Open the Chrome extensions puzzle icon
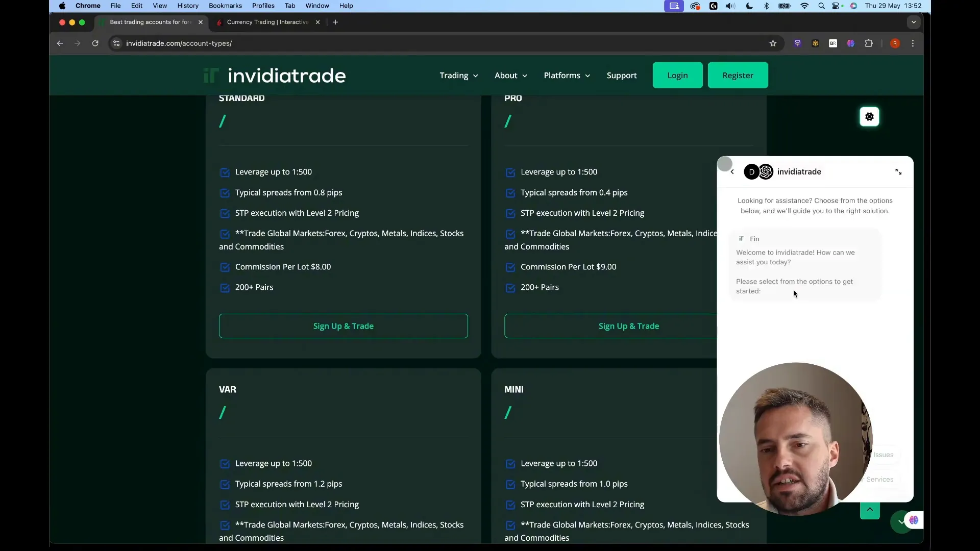The height and width of the screenshot is (551, 980). pos(869,43)
